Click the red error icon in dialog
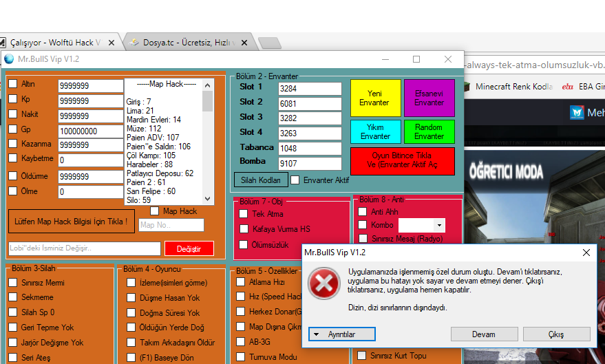Screen dimensions: 605x364 point(324,283)
